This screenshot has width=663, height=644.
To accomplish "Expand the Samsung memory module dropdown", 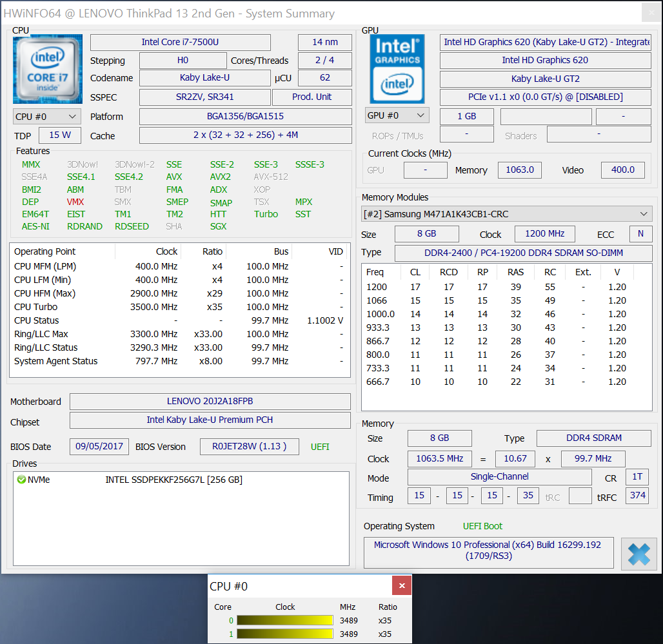I will [507, 214].
